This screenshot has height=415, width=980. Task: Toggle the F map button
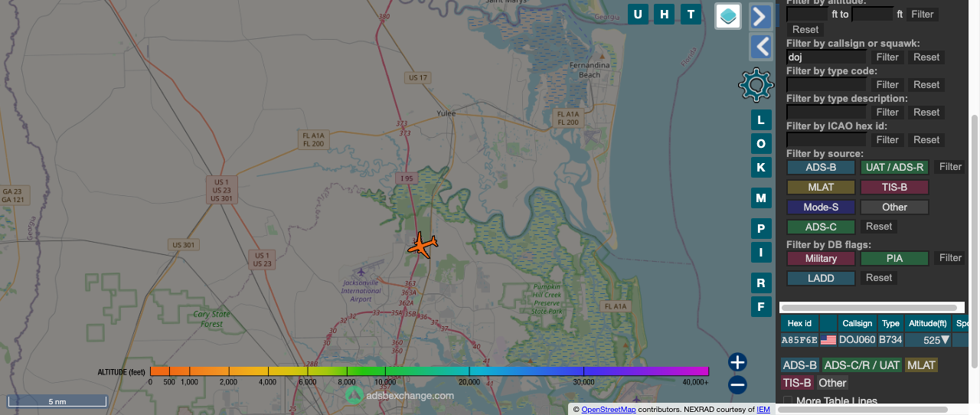coord(760,306)
